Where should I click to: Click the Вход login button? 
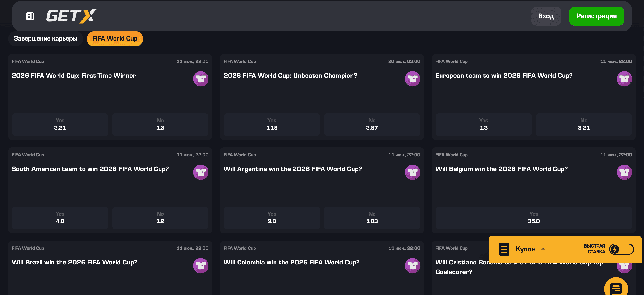546,16
